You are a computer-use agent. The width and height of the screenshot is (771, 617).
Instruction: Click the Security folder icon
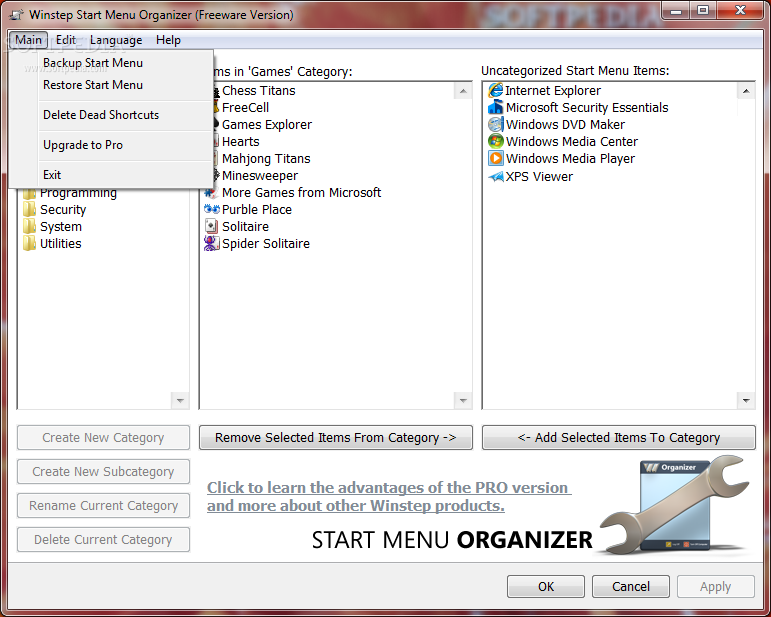(x=30, y=209)
